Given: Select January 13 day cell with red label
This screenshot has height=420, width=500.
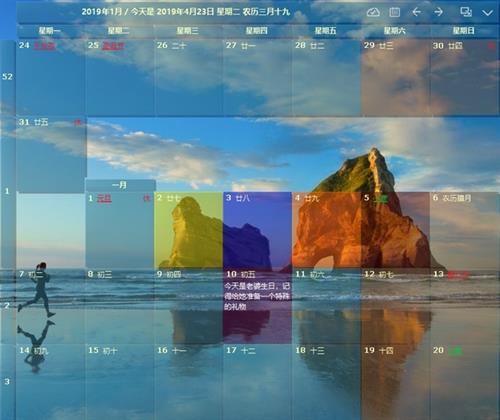Looking at the screenshot, I should [465, 306].
